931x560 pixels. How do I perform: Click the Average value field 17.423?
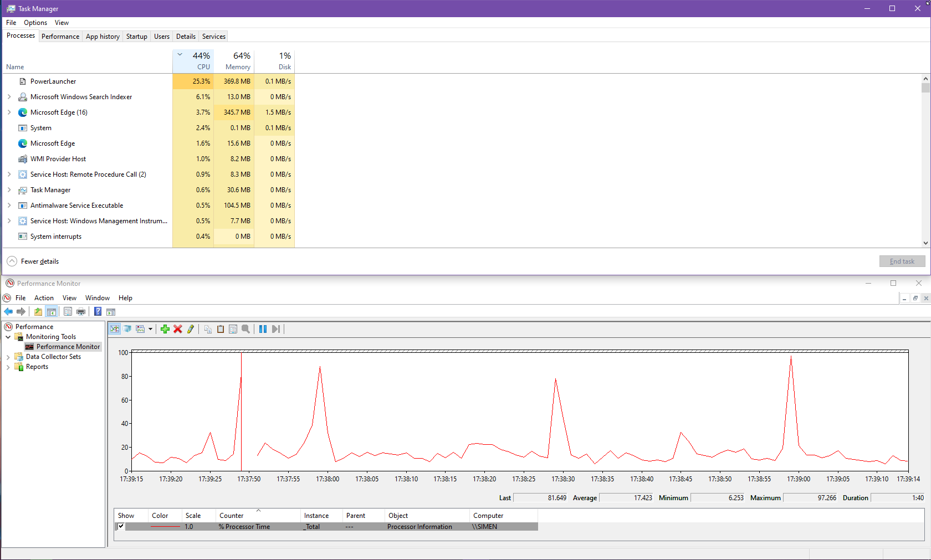pyautogui.click(x=626, y=498)
